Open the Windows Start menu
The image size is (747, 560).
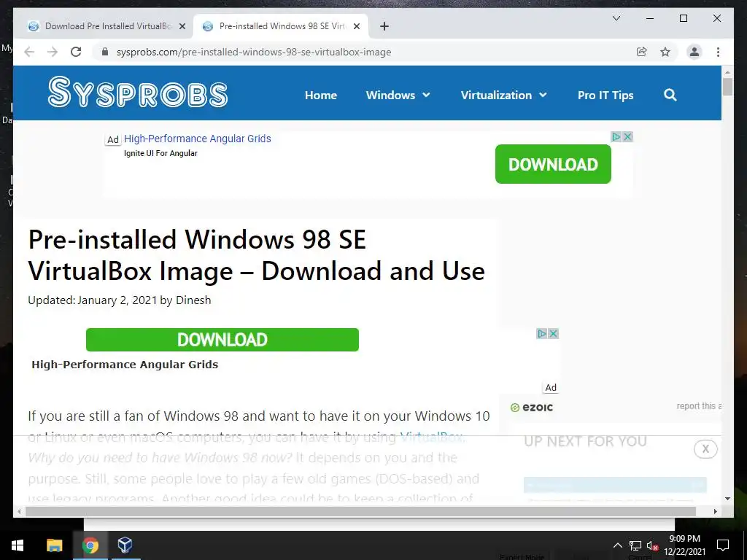(x=18, y=545)
